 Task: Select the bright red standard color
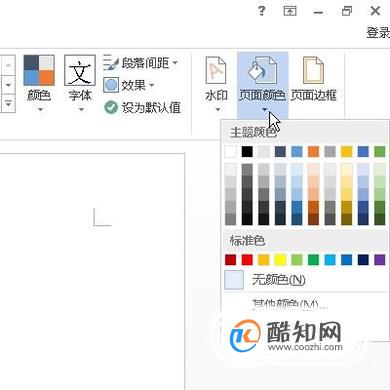tap(247, 260)
